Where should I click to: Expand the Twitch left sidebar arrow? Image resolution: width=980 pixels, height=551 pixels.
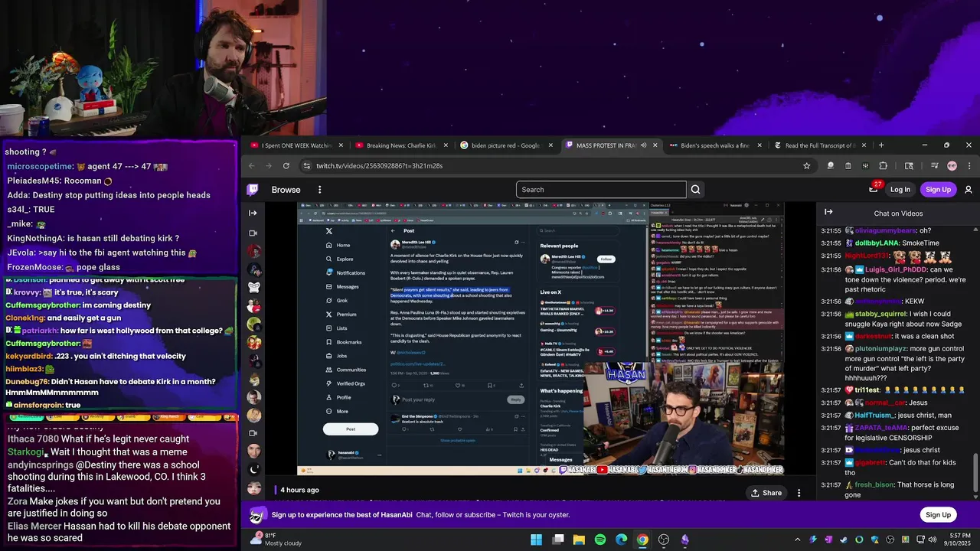(253, 213)
